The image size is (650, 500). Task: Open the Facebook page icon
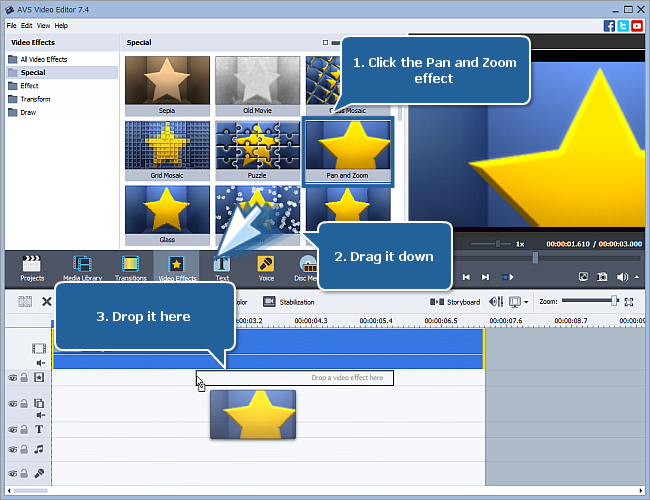point(609,26)
